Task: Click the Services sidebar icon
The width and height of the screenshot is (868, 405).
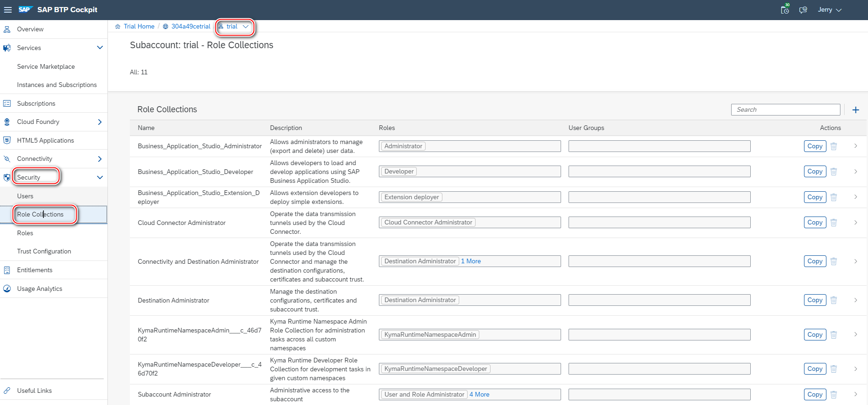Action: point(7,48)
